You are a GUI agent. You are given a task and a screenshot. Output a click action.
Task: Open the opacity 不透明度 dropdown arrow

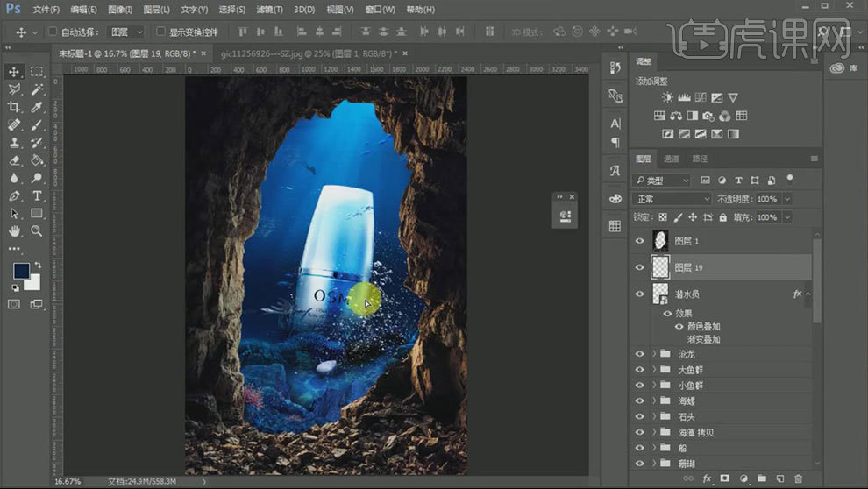[x=786, y=199]
